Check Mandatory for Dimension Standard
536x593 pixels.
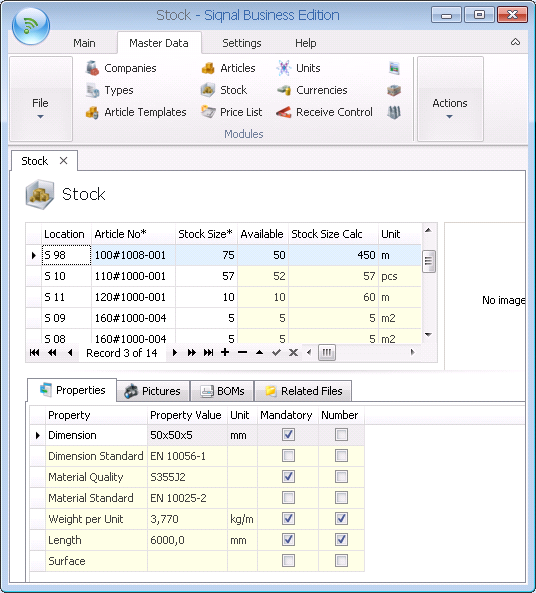(288, 456)
